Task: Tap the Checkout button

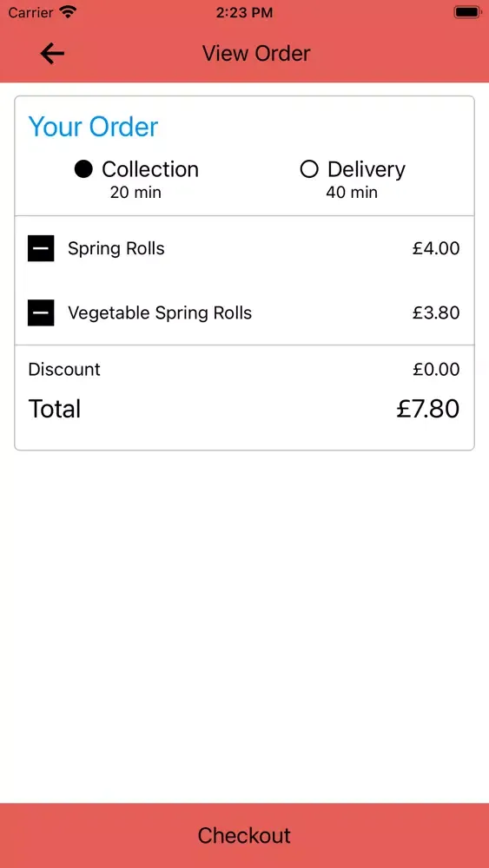Action: point(244,835)
